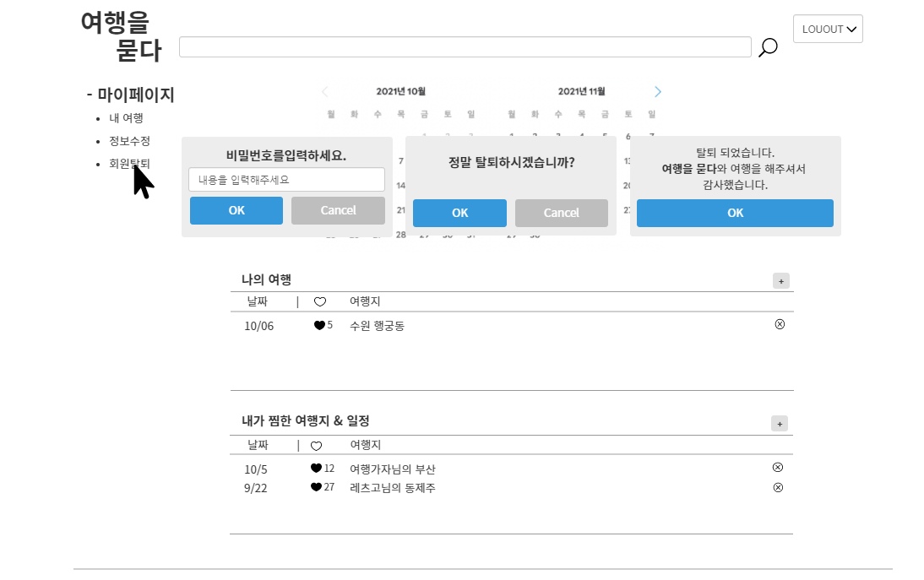Click the password input field

(x=286, y=180)
